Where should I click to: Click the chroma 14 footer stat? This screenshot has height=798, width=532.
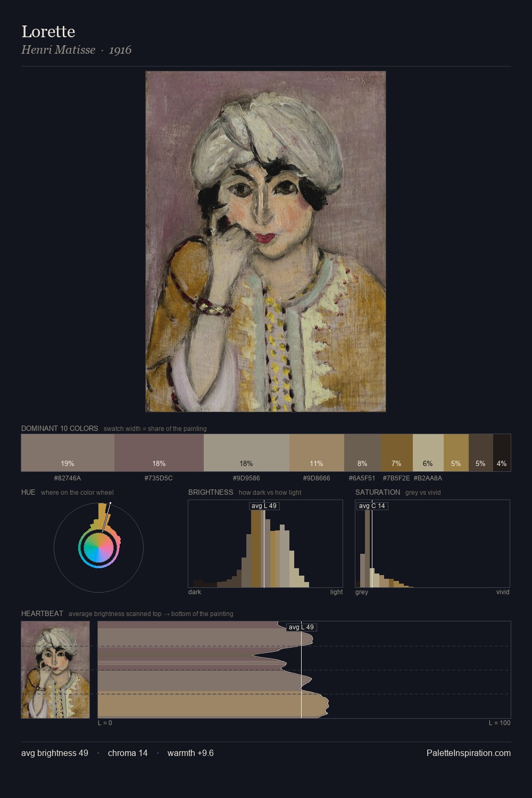click(x=128, y=753)
